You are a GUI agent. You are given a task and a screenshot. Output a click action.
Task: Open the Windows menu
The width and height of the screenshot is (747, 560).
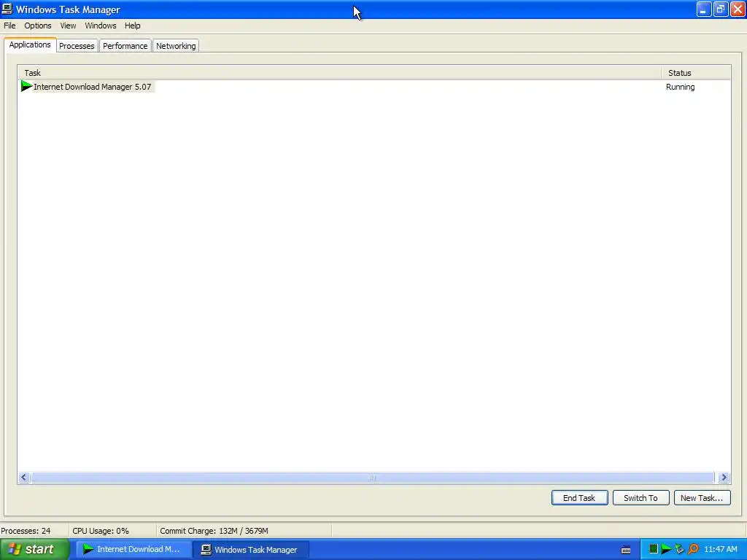click(101, 26)
